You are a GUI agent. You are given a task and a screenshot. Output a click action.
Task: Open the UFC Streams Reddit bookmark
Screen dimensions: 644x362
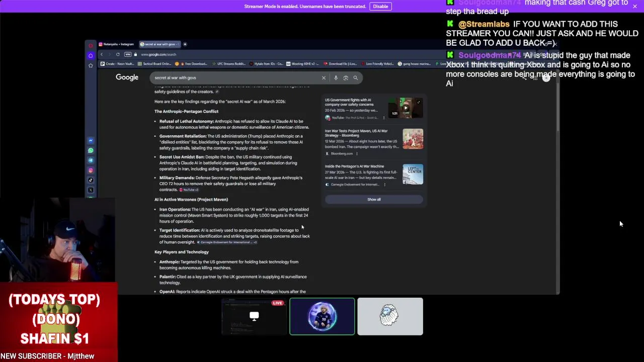pos(229,64)
